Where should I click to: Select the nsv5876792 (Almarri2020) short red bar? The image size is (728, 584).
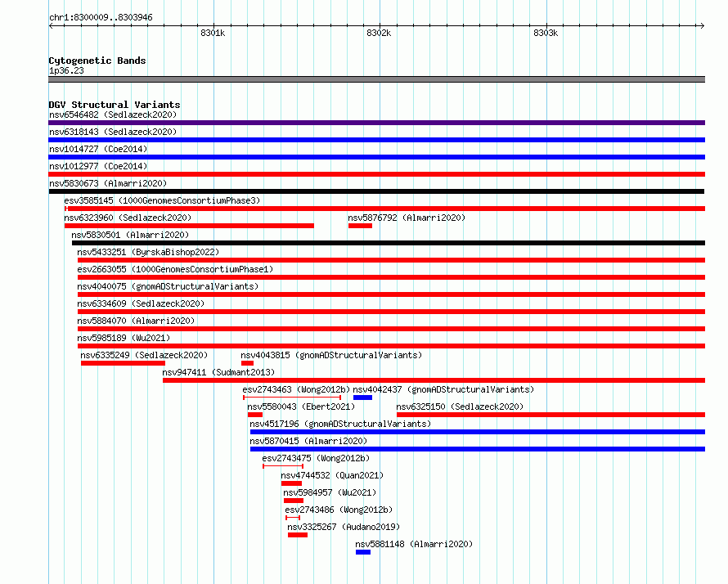[360, 226]
